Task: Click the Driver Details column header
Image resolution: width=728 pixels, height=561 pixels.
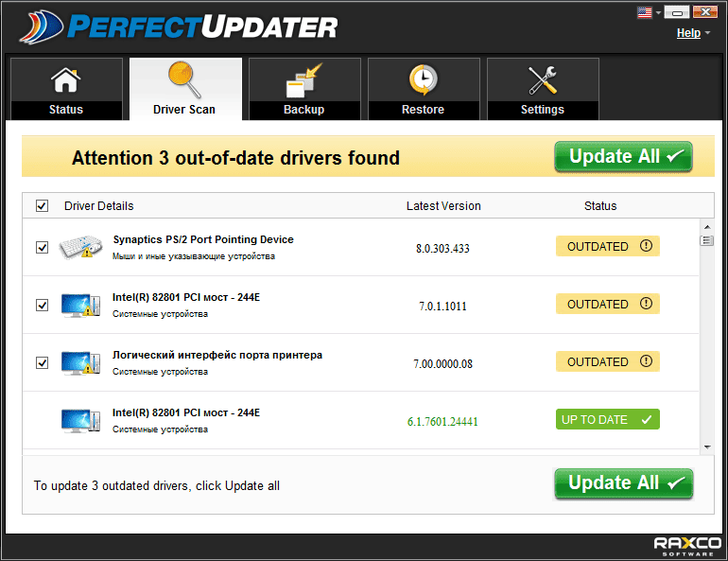Action: tap(99, 205)
